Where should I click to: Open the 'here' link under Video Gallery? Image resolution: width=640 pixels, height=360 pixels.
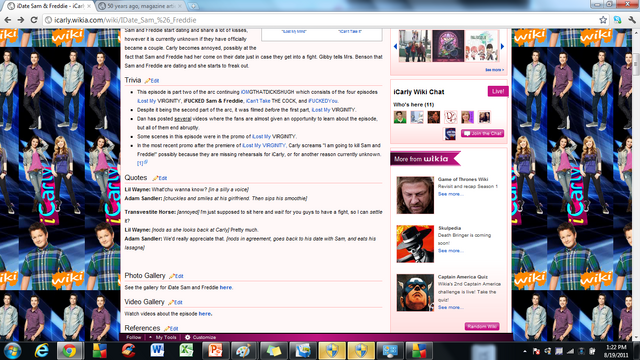[x=204, y=313]
